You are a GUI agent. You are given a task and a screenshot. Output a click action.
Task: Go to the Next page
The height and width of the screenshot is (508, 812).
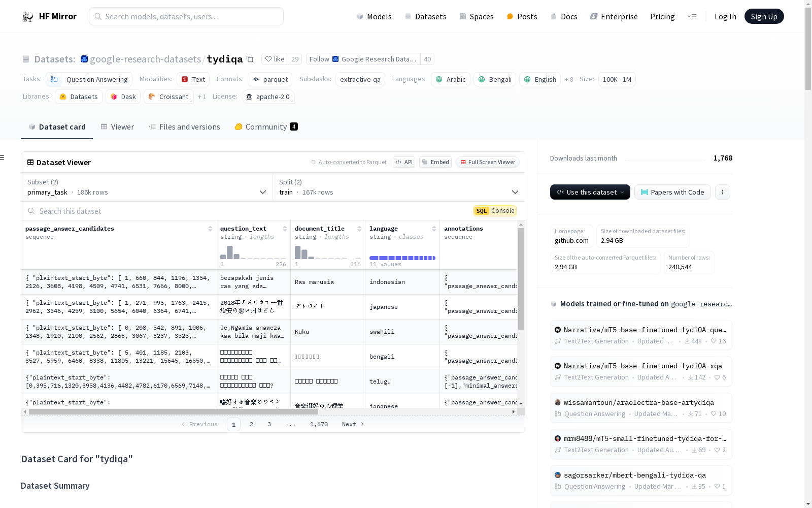pyautogui.click(x=353, y=424)
